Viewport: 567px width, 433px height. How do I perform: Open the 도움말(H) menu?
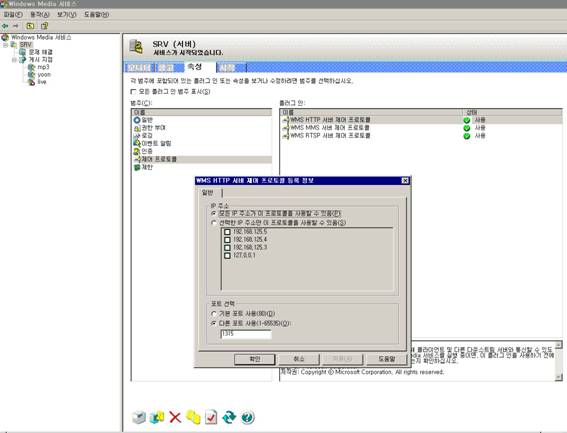[x=96, y=15]
